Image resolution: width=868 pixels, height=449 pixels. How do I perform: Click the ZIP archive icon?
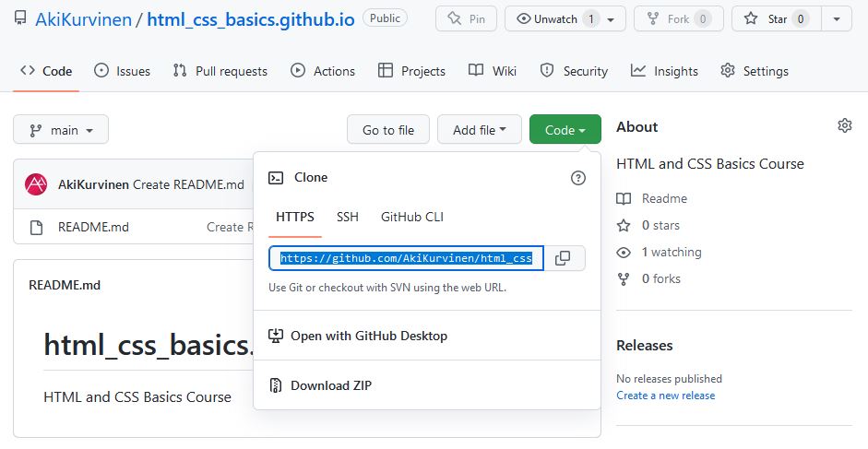pyautogui.click(x=275, y=385)
